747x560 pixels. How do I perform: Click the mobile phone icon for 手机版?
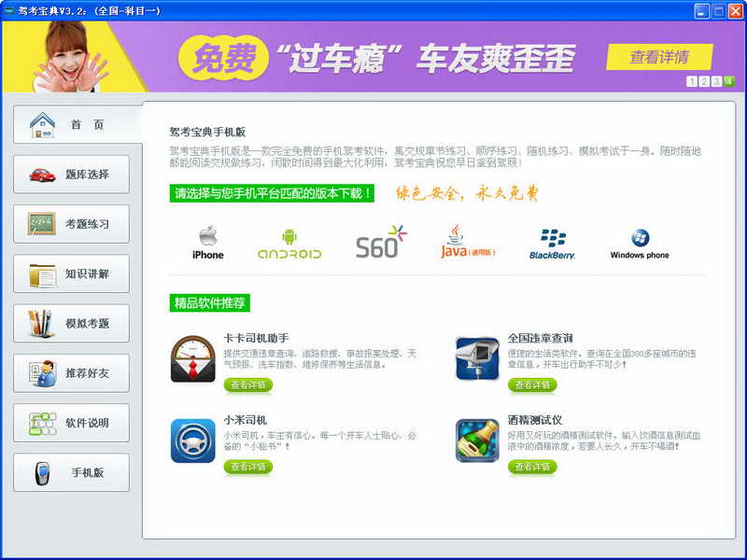42,473
